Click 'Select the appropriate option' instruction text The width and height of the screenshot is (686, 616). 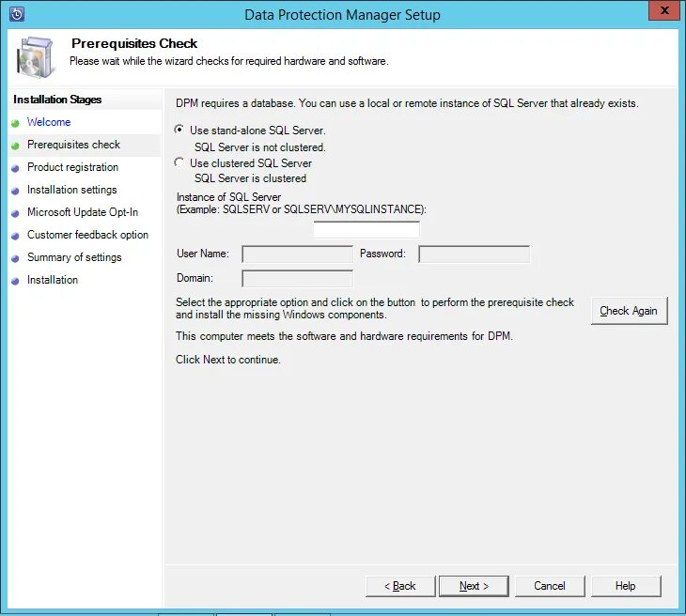pos(375,308)
